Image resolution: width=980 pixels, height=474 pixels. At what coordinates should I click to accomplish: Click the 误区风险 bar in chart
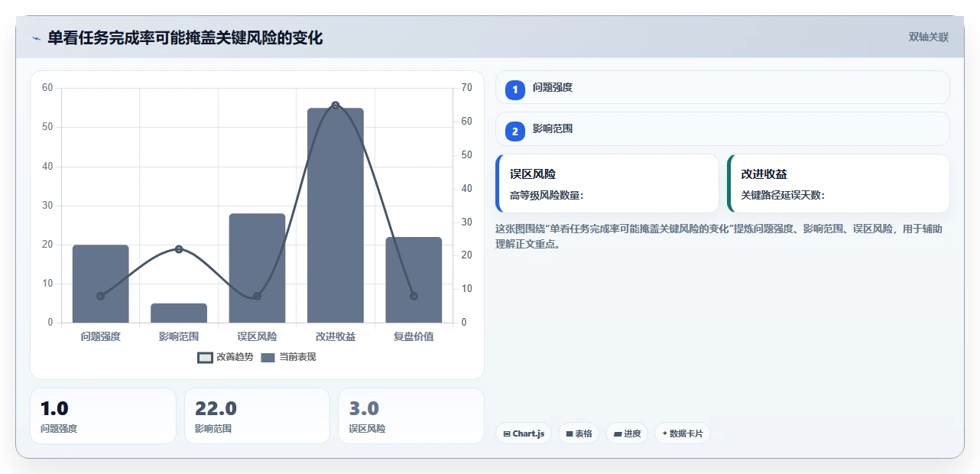click(x=257, y=268)
